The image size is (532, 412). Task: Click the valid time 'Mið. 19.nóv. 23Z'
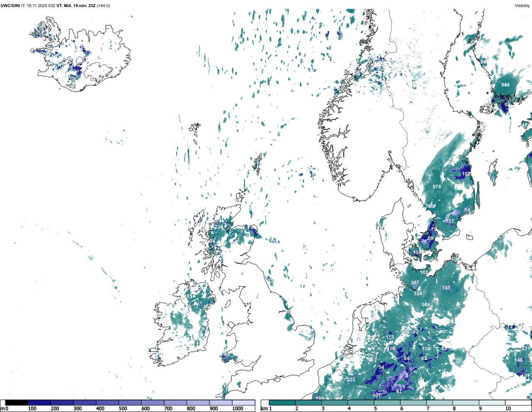point(79,6)
